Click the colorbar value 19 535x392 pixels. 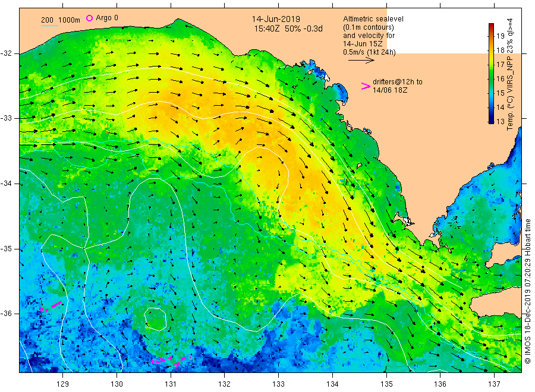pyautogui.click(x=500, y=36)
